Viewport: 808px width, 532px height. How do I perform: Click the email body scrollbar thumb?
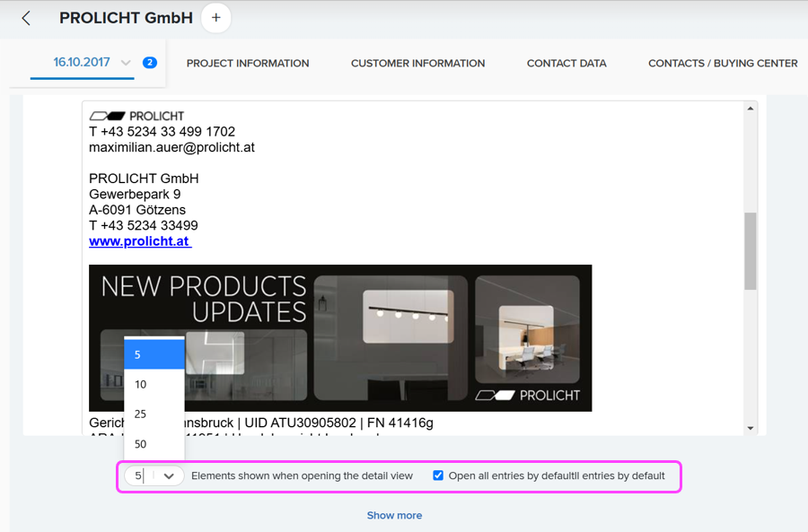coord(751,251)
